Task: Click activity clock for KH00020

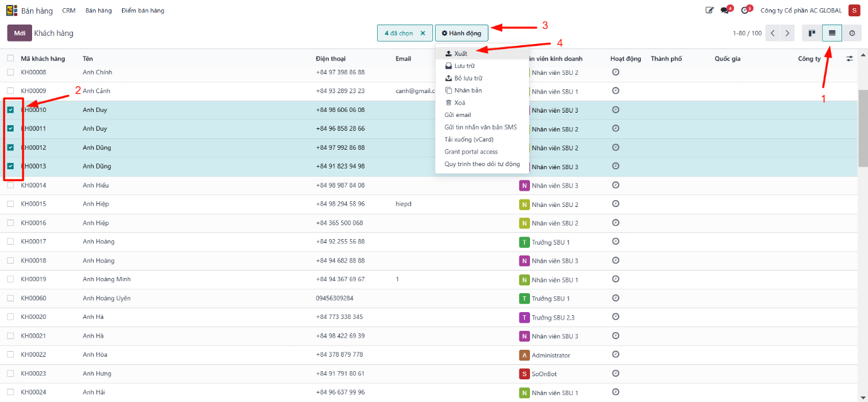Action: tap(616, 316)
